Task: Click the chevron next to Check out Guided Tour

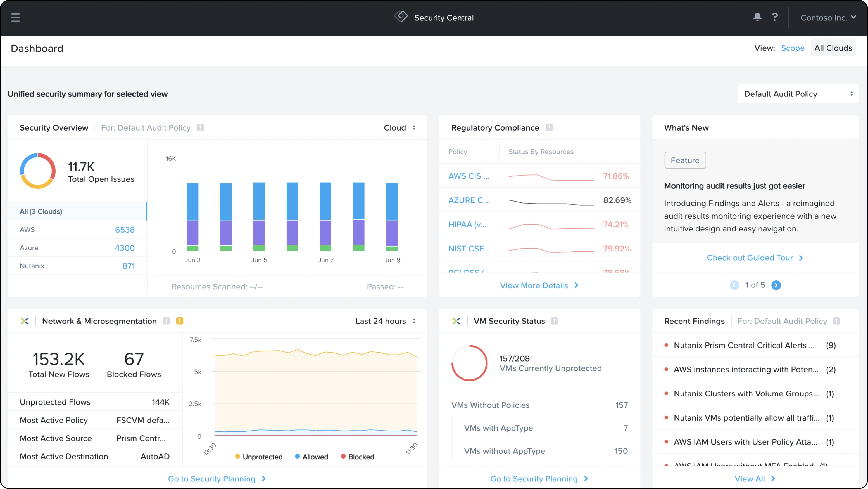Action: click(801, 258)
